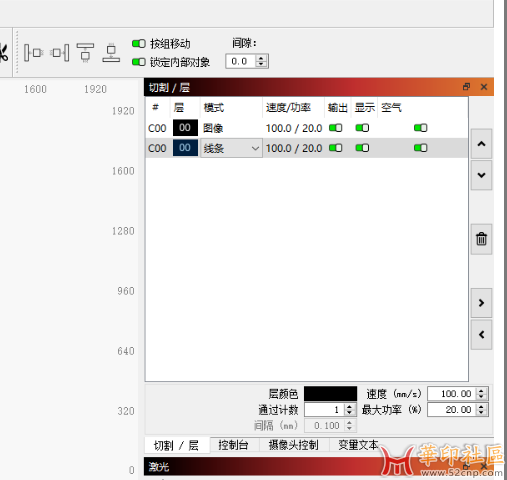This screenshot has width=507, height=480.
Task: Toggle 显示 for the 线条 layer
Action: (362, 148)
